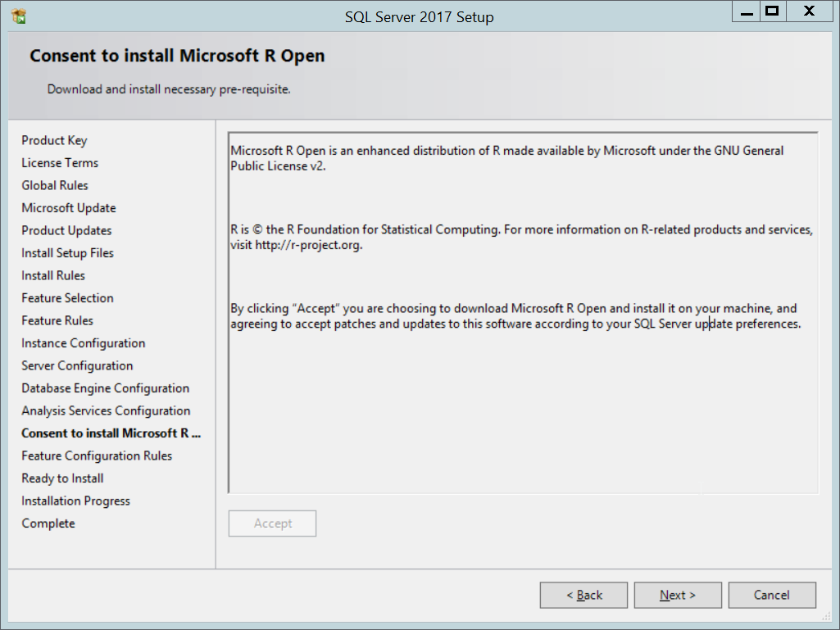Screen dimensions: 840x630
Task: Maximize the setup window
Action: [770, 11]
